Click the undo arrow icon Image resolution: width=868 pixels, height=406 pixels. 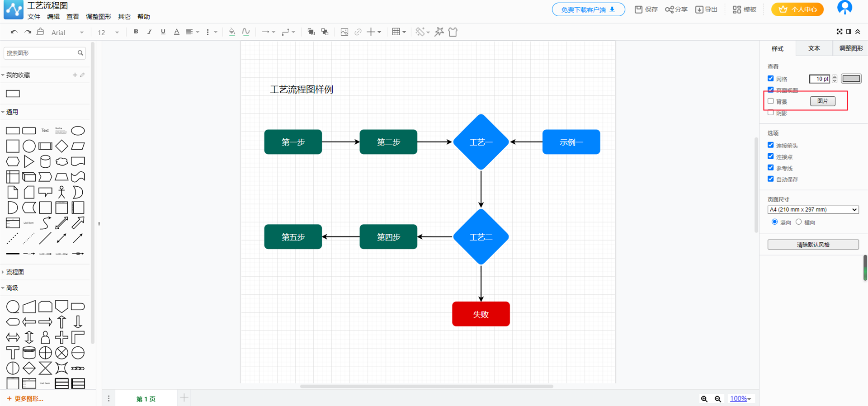[x=14, y=32]
